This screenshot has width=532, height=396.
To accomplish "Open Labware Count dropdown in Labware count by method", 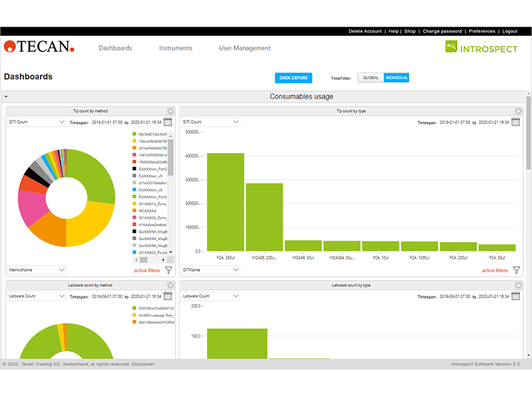I will (x=37, y=296).
